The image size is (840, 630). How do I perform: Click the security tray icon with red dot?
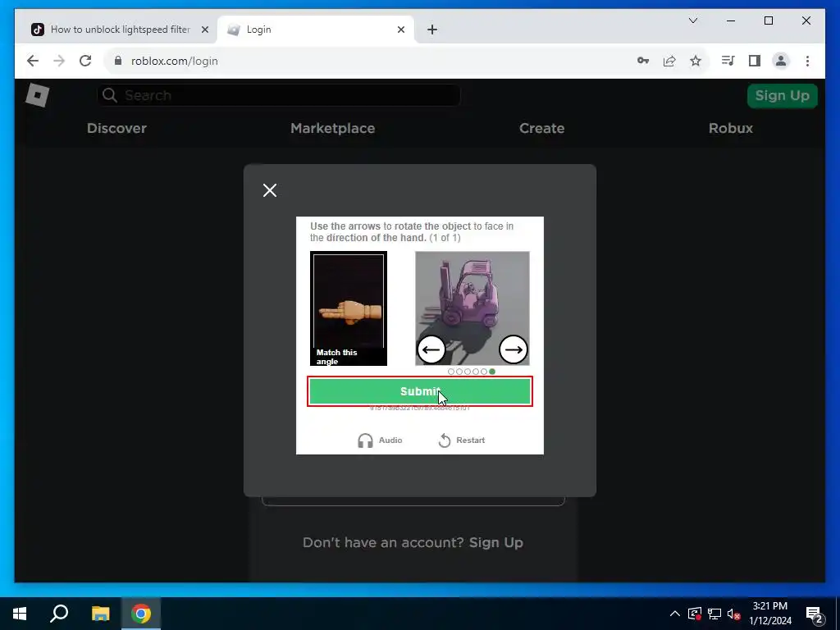[x=695, y=614]
